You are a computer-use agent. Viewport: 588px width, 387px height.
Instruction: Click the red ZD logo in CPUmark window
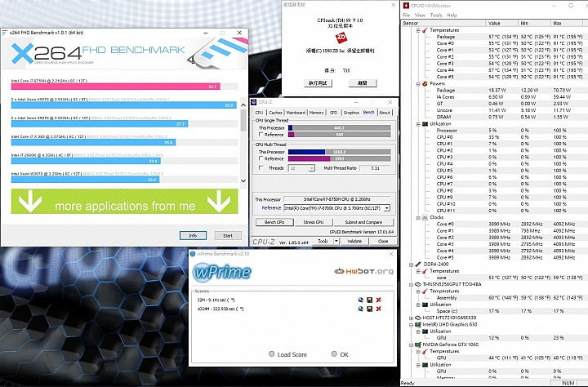tap(341, 38)
